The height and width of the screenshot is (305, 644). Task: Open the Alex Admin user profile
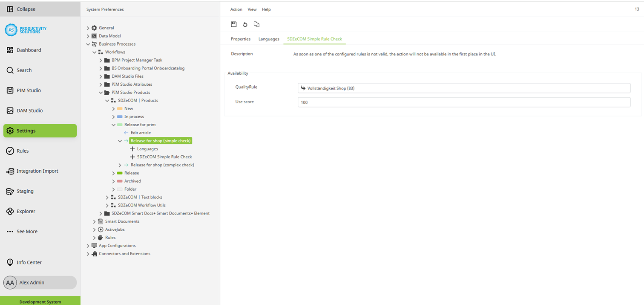pyautogui.click(x=32, y=282)
